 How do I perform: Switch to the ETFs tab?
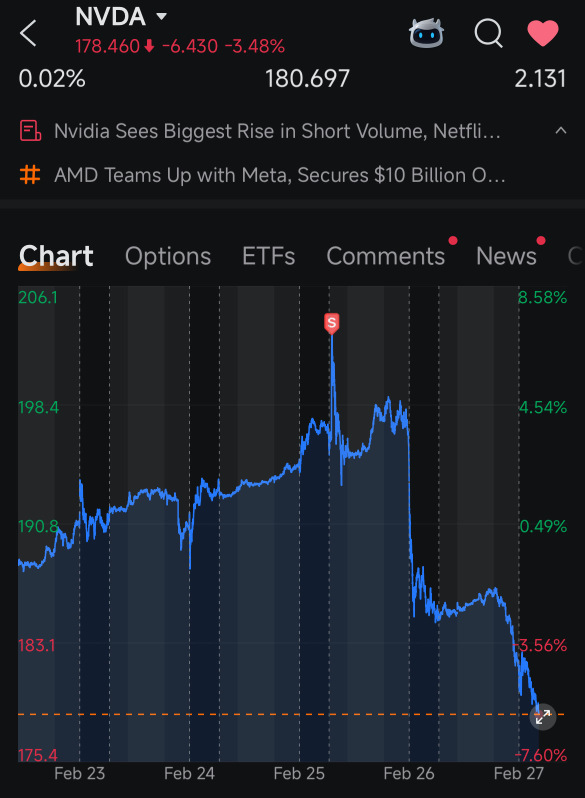pos(268,256)
